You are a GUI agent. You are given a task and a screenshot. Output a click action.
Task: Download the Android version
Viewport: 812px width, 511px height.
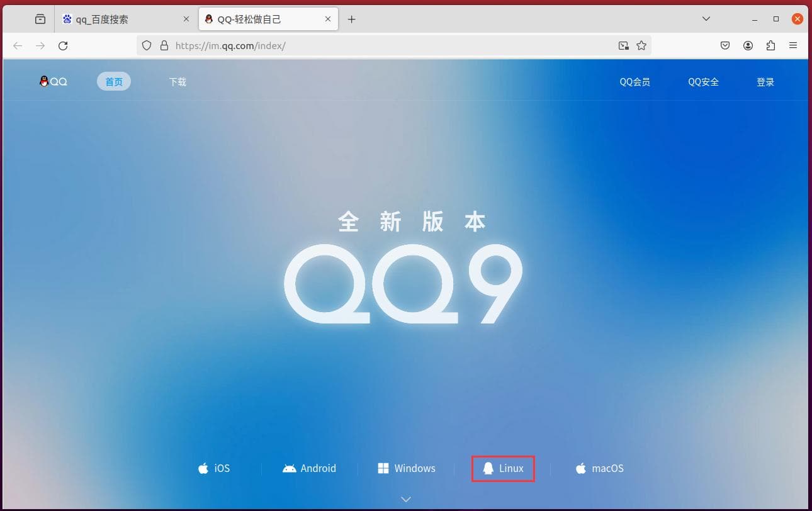coord(309,468)
